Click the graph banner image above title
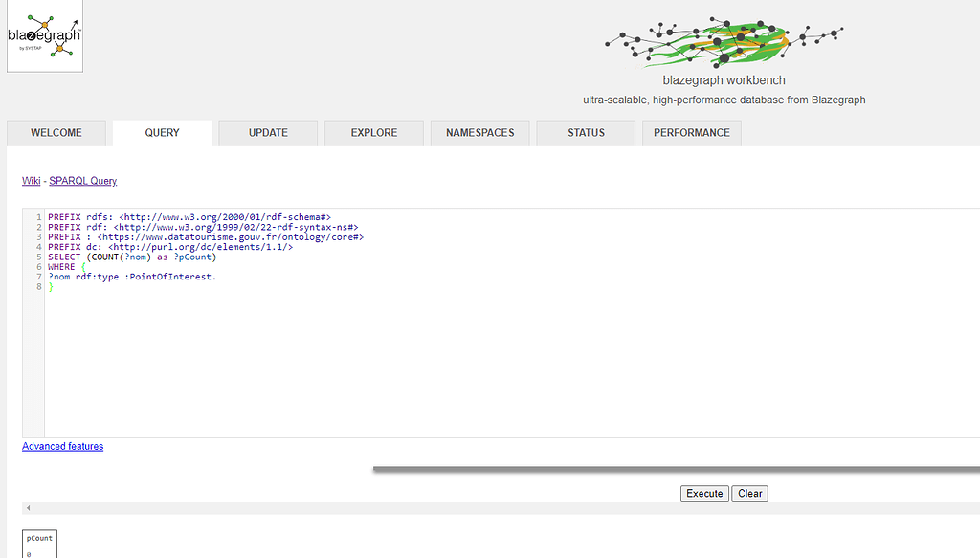Screen dimensions: 980x558 click(x=724, y=42)
